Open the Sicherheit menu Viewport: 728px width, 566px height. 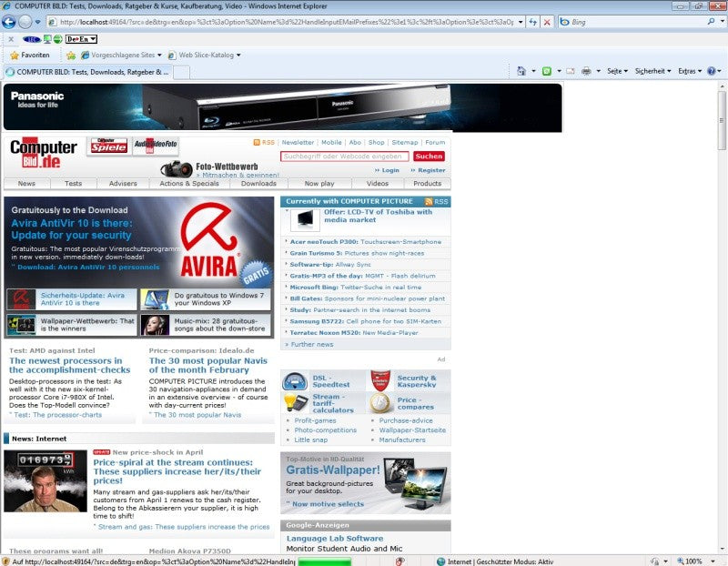(652, 71)
